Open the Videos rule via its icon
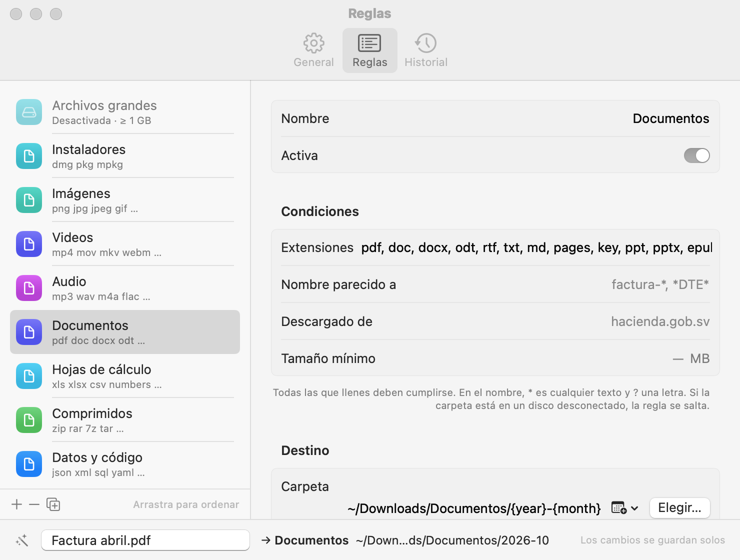Viewport: 740px width, 560px height. 29,244
